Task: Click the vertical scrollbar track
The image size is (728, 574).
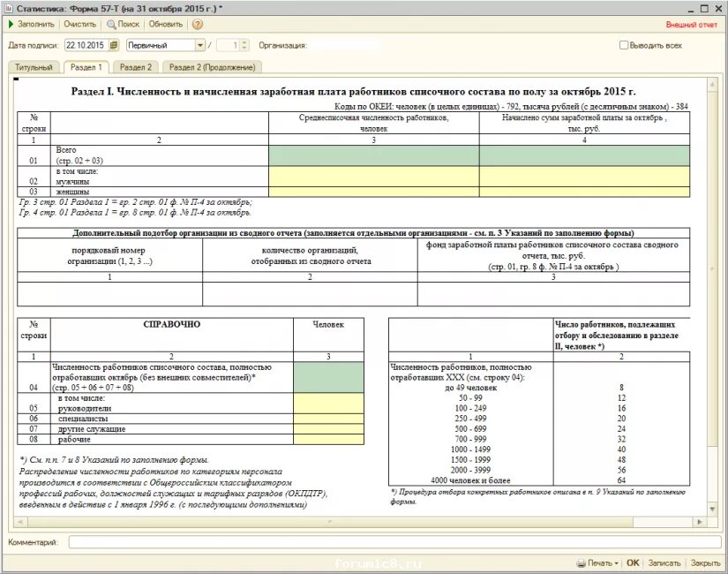Action: click(x=712, y=474)
